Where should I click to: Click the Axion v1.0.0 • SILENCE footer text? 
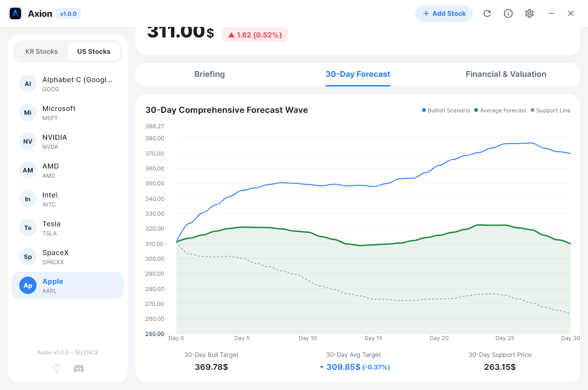point(68,353)
